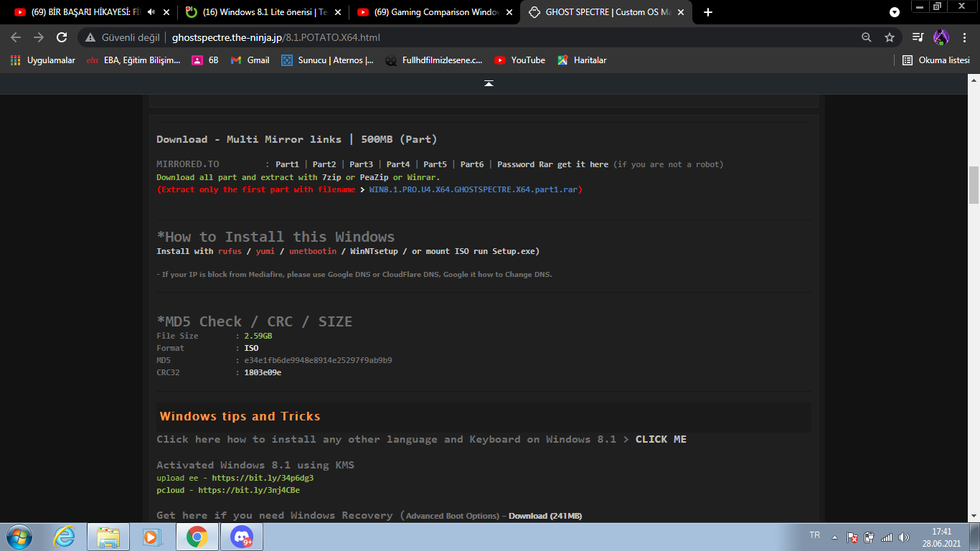
Task: Open the yumi link
Action: [265, 251]
